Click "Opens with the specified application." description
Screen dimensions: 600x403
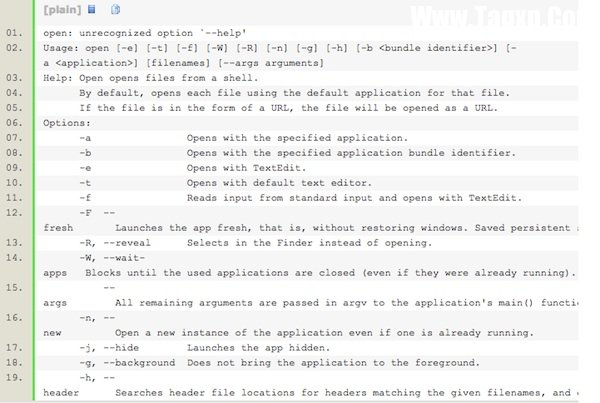(x=297, y=138)
